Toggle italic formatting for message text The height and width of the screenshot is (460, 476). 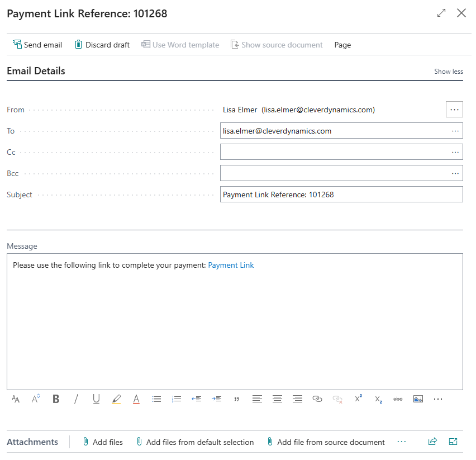(x=76, y=399)
